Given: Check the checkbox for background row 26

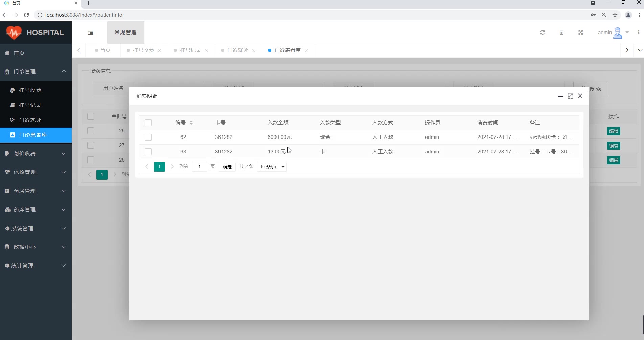Looking at the screenshot, I should (x=91, y=131).
